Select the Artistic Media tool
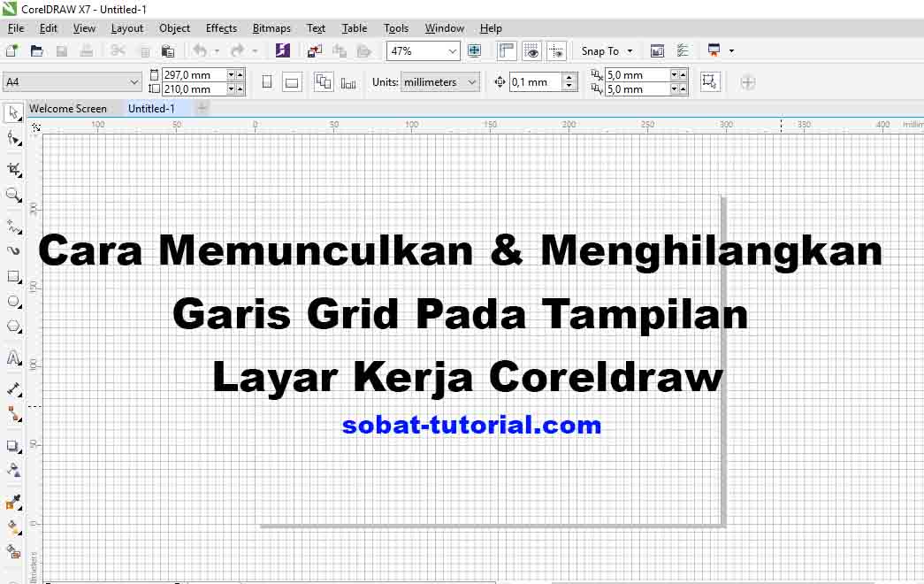The image size is (924, 584). [x=13, y=250]
